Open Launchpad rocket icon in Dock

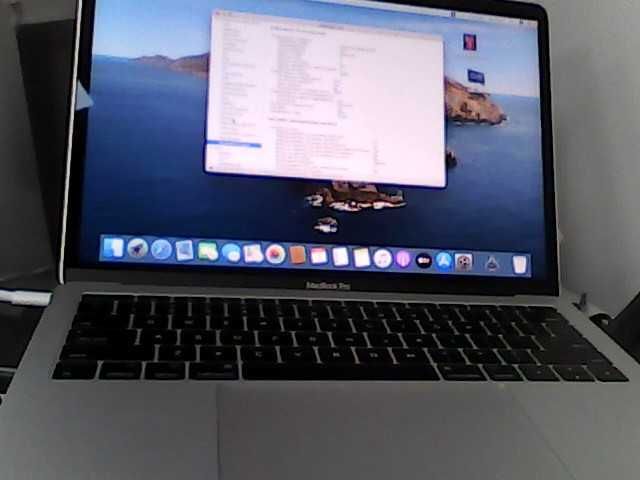[137, 249]
